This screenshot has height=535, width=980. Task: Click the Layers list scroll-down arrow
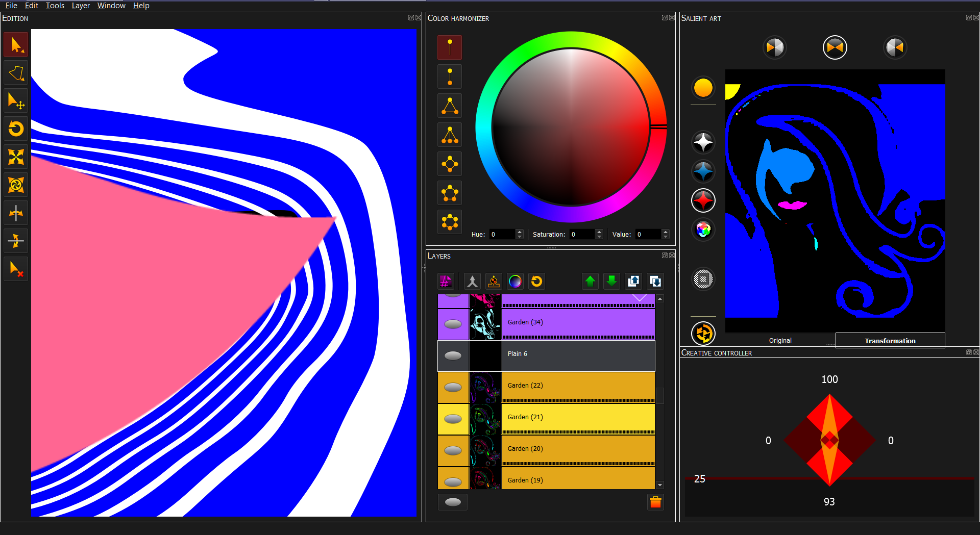point(660,485)
